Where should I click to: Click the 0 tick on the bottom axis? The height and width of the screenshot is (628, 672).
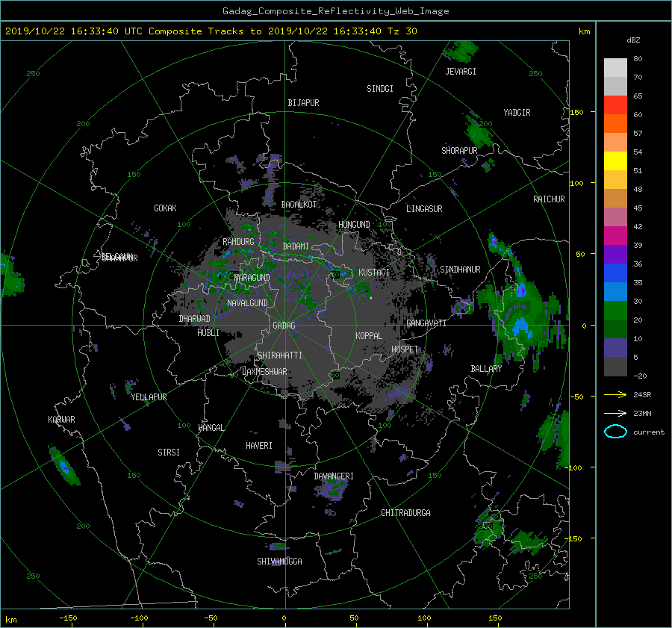tap(284, 618)
